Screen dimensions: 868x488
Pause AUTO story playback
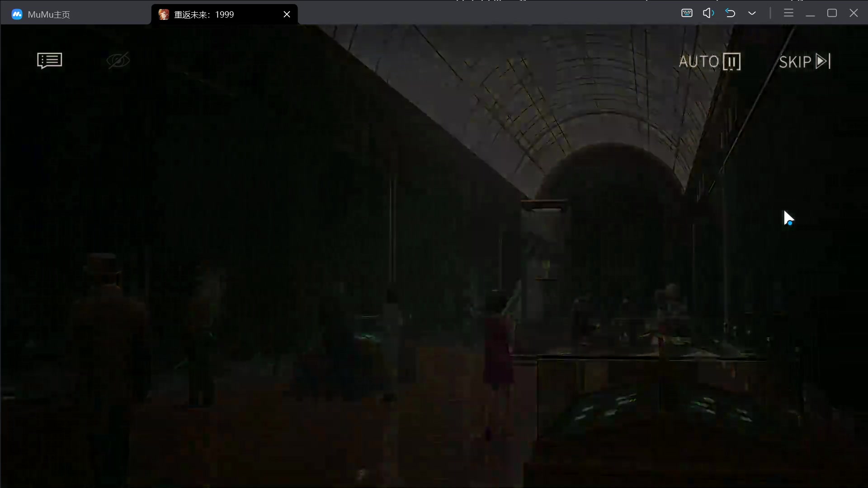point(710,61)
